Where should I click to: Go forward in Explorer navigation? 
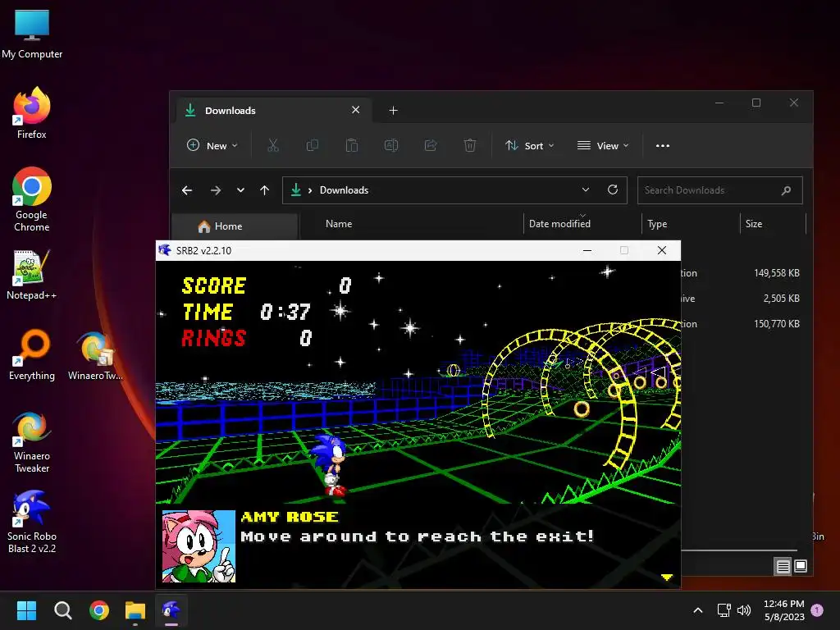click(x=216, y=190)
